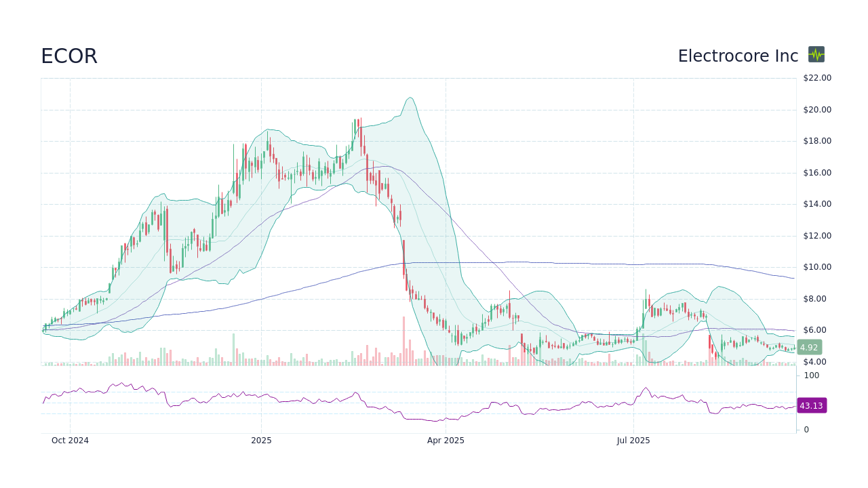Select the Apr 2025 date axis label

pyautogui.click(x=446, y=441)
